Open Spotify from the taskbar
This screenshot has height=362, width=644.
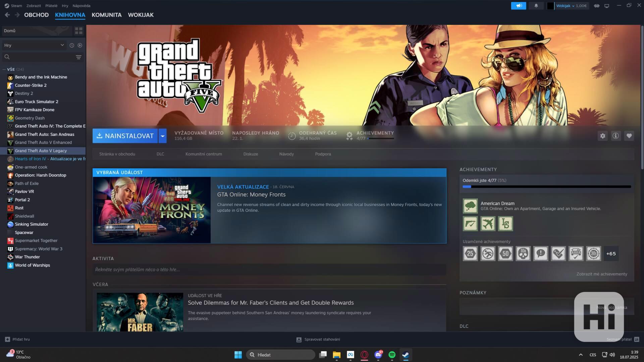[392, 355]
